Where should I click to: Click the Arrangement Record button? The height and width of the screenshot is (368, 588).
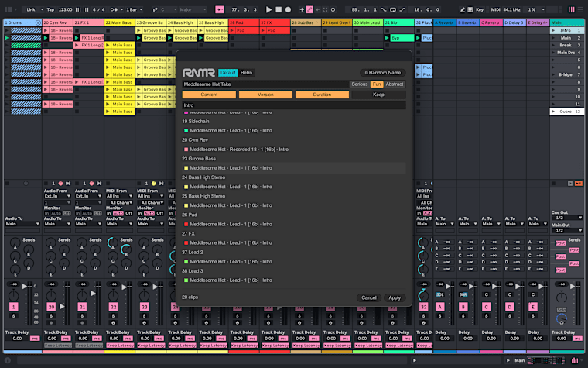click(x=288, y=9)
